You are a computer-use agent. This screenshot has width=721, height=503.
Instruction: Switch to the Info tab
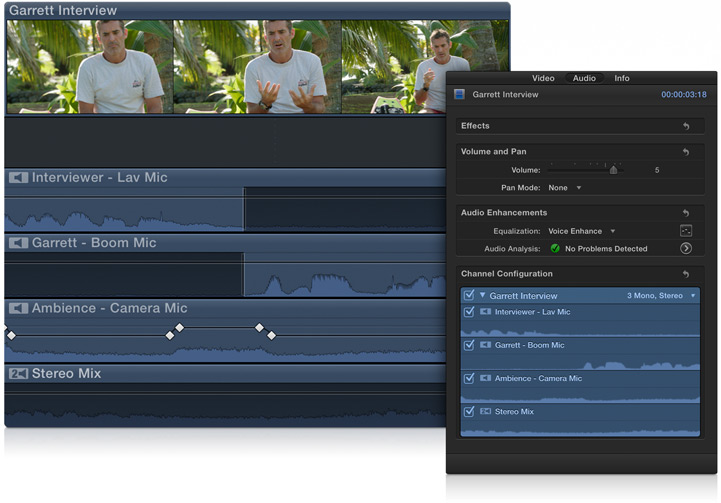(x=622, y=78)
